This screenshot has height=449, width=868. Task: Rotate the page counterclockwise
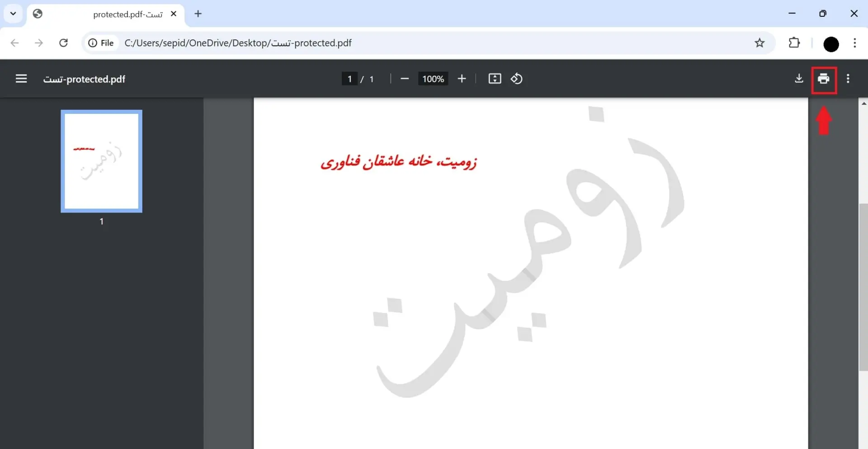point(517,79)
